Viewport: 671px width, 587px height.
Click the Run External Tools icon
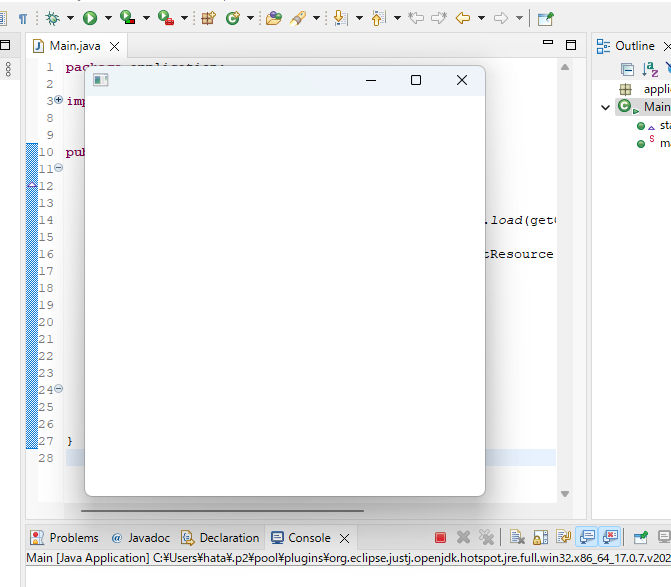click(x=166, y=18)
